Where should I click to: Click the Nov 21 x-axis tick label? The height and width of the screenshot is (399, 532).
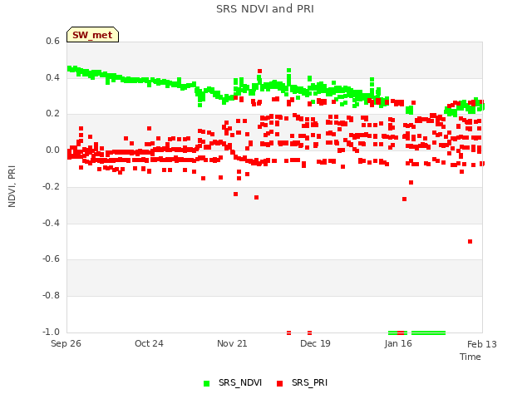[x=232, y=343]
